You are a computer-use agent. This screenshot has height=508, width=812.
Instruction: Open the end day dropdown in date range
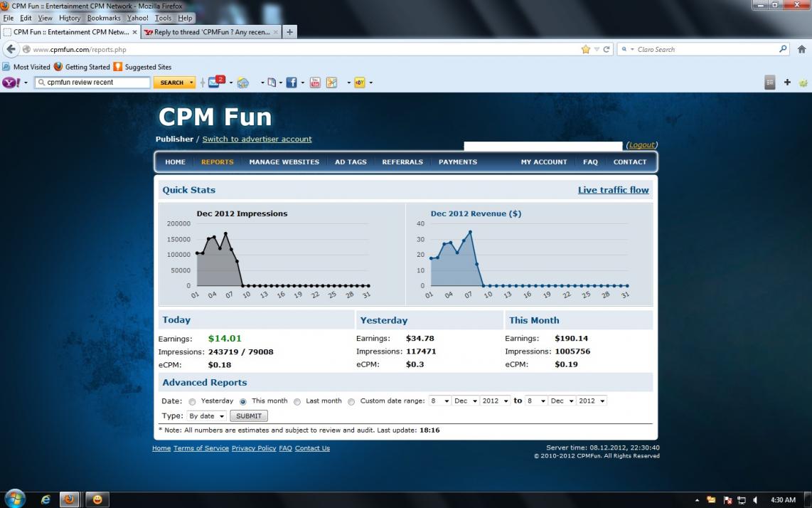tap(536, 401)
